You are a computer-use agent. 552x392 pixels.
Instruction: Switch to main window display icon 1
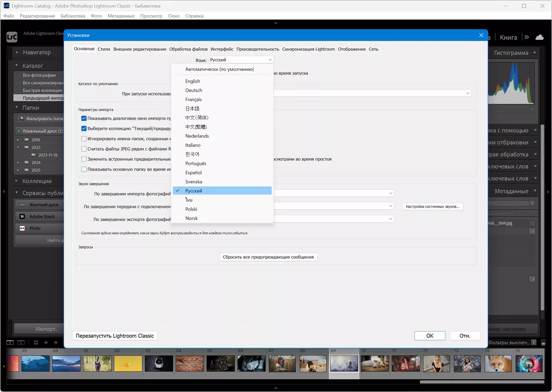(10, 342)
